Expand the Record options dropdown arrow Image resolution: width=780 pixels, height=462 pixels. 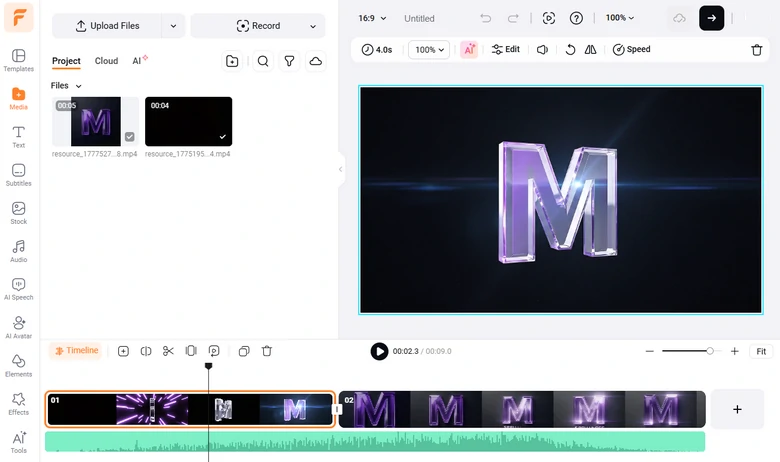313,26
